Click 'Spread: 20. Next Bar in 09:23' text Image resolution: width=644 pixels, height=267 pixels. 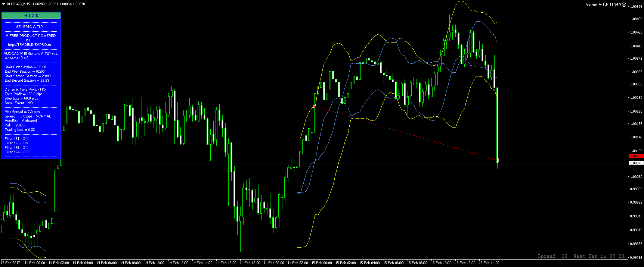(581, 256)
